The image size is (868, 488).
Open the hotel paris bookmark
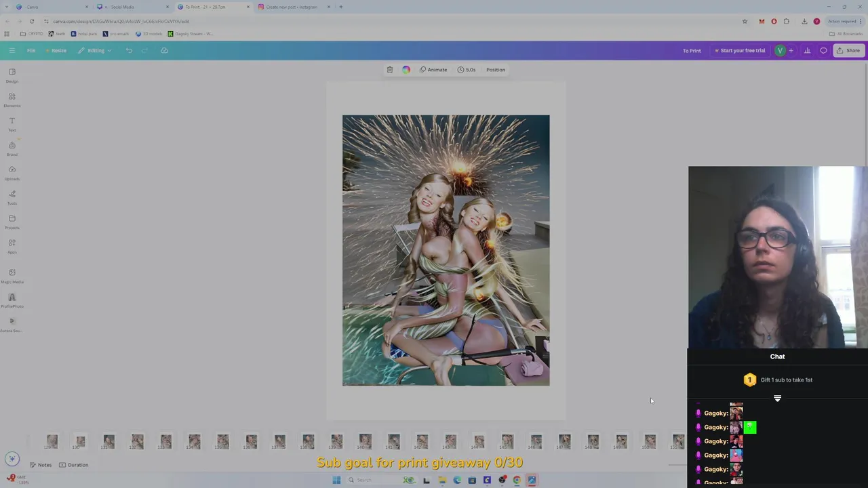[84, 34]
